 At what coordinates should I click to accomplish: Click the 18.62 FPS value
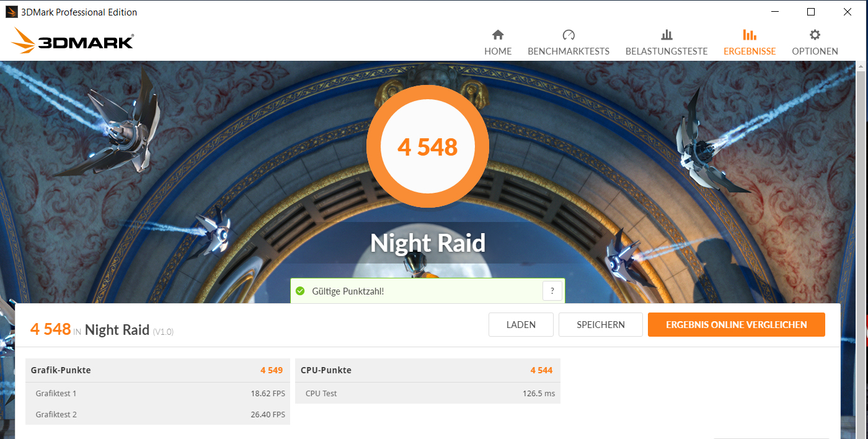tap(268, 393)
